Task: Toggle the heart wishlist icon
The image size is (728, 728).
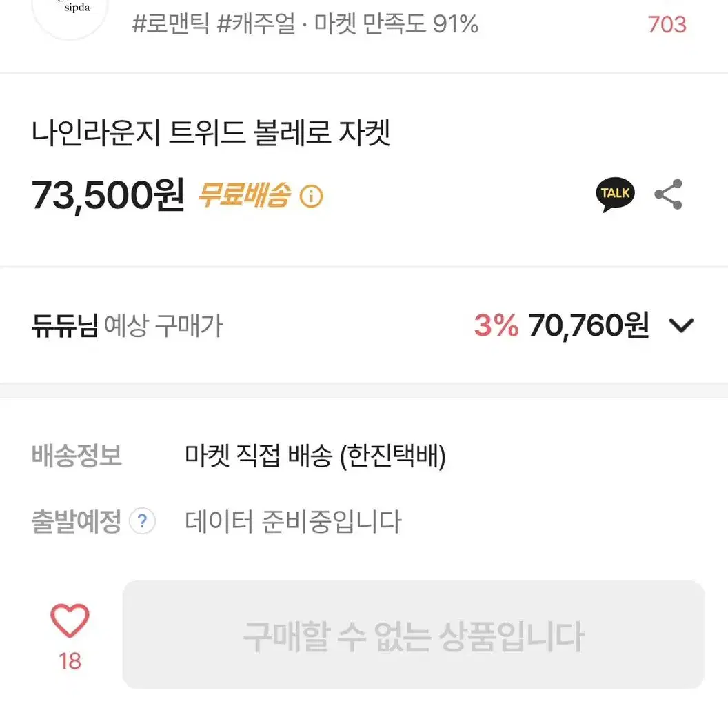Action: tap(70, 620)
